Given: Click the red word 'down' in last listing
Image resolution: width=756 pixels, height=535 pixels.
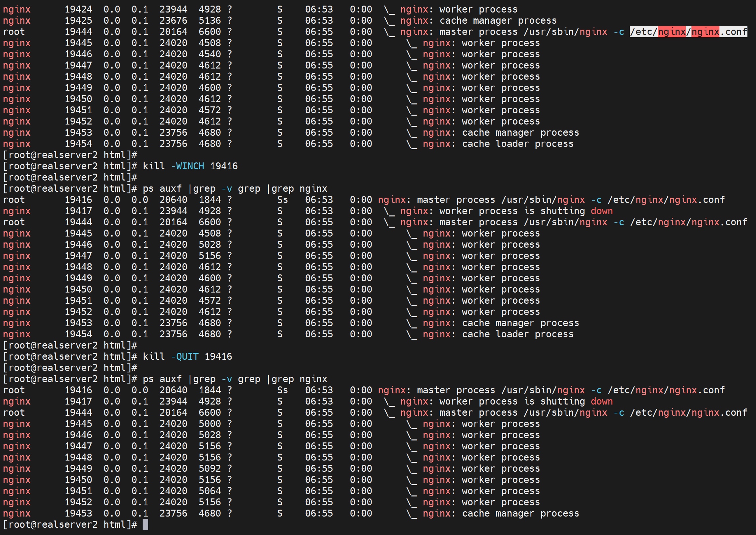Looking at the screenshot, I should coord(602,401).
